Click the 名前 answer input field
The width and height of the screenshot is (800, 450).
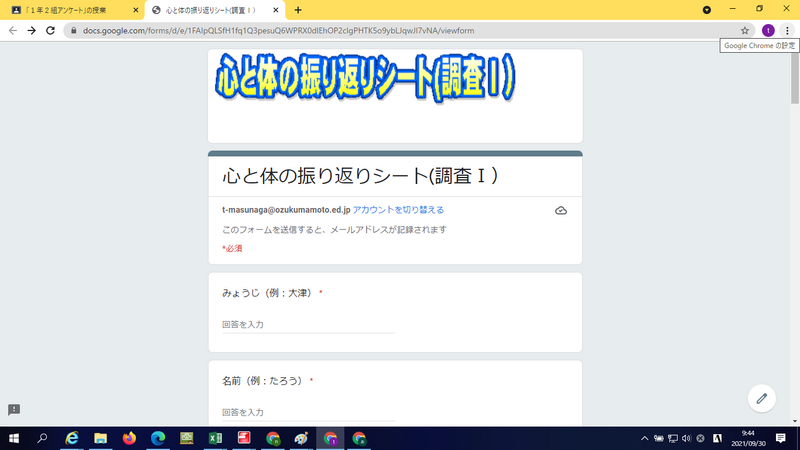(308, 412)
